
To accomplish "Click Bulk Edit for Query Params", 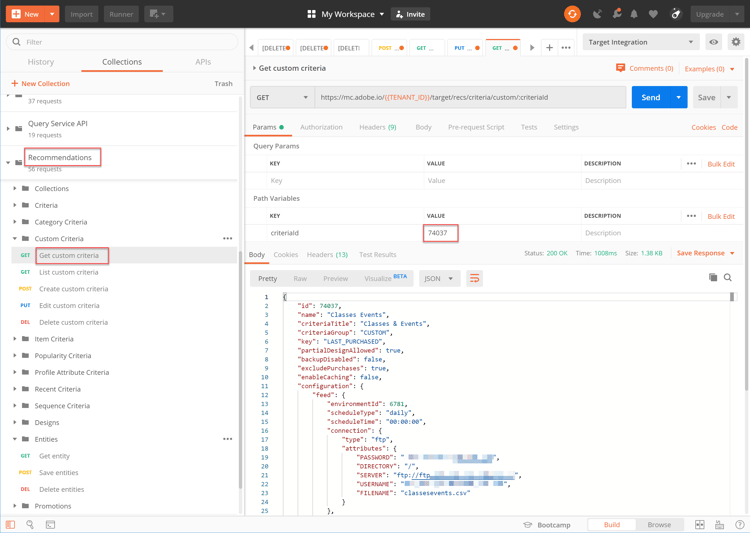I will point(721,164).
